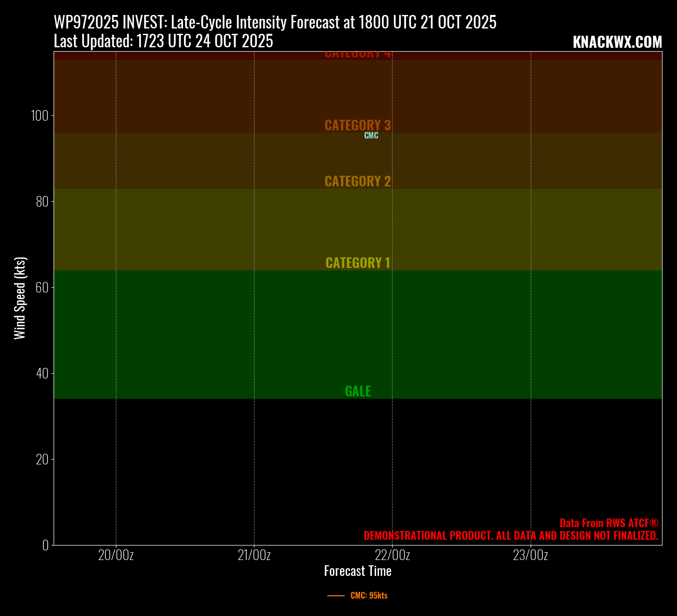Click the 'Data From RWS ATCF' credit
Screen dimensions: 677x616
(608, 523)
